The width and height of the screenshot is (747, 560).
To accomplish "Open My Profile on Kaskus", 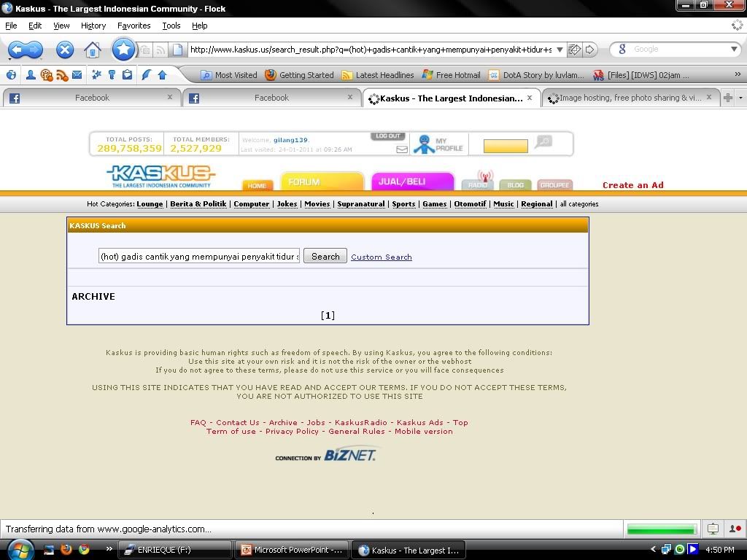I will click(438, 144).
